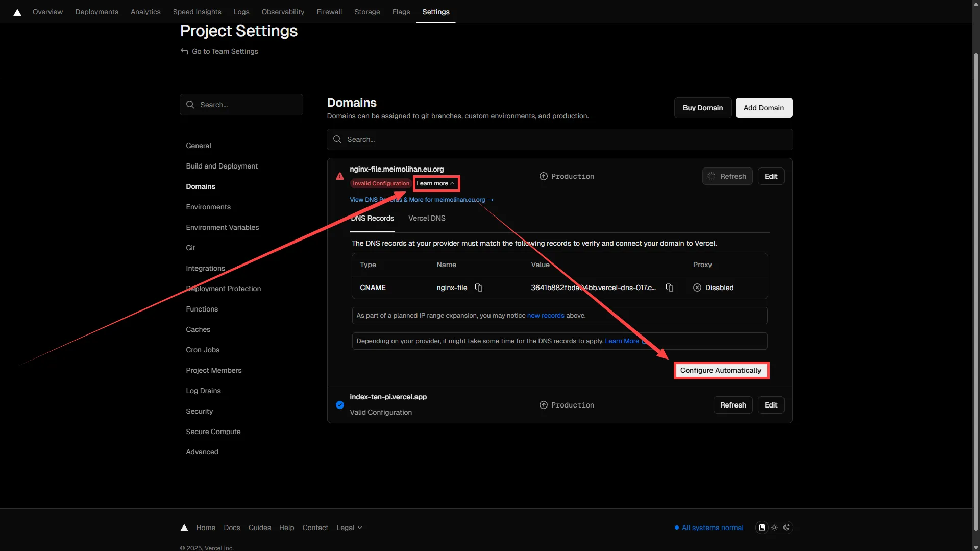
Task: Copy the CNAME value vercel-dns record
Action: click(x=670, y=288)
